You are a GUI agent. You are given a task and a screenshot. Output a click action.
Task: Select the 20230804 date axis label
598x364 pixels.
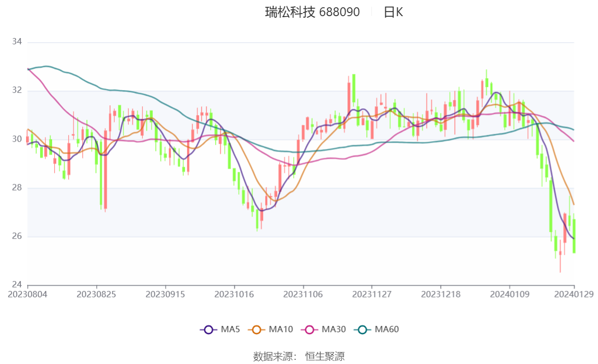click(28, 295)
